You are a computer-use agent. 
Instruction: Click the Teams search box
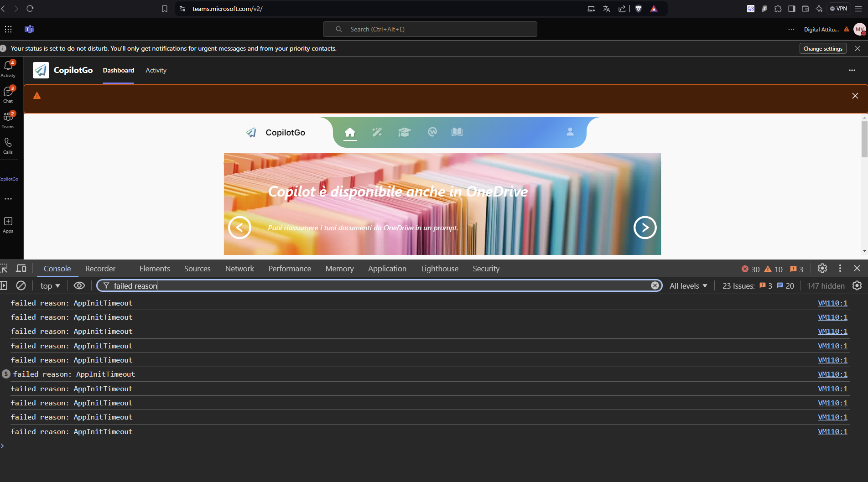tap(430, 29)
